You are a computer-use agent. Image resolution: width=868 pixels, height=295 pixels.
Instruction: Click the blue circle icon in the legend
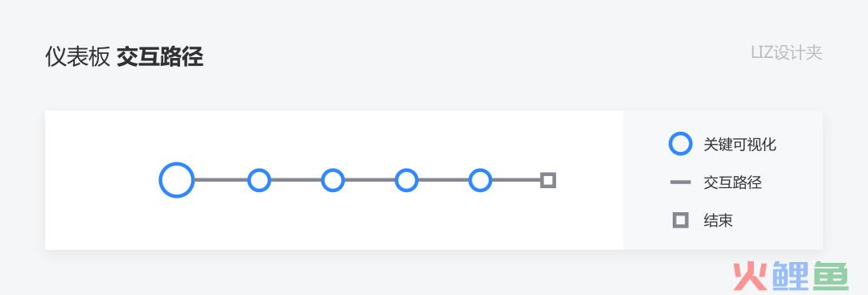tap(681, 144)
